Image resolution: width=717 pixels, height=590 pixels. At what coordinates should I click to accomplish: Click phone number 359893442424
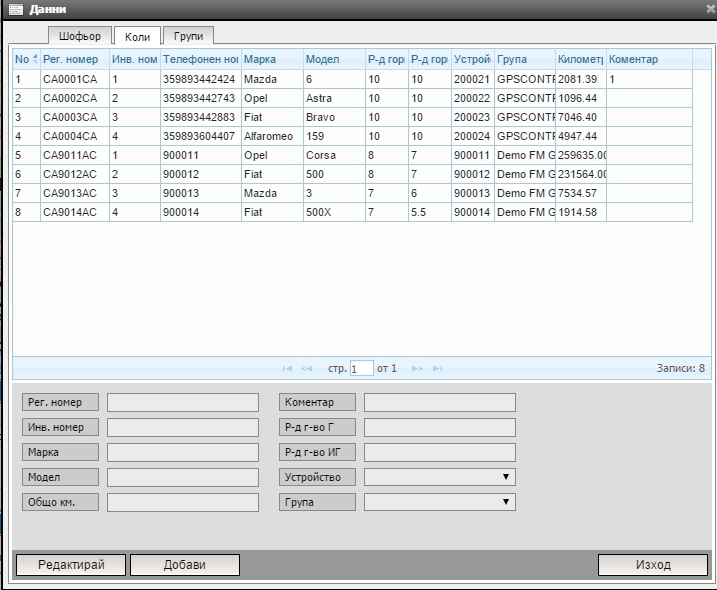[x=199, y=79]
